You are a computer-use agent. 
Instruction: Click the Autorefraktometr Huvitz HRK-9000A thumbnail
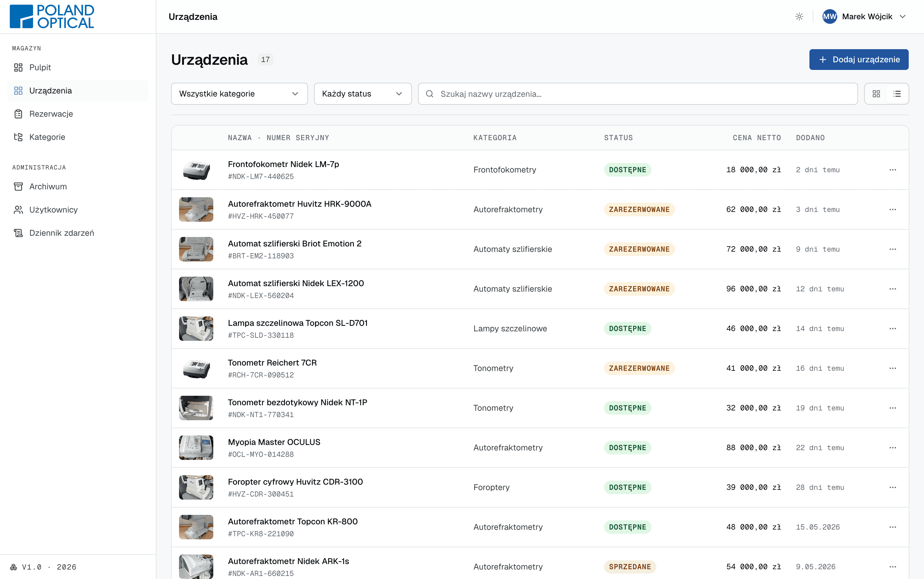[196, 209]
